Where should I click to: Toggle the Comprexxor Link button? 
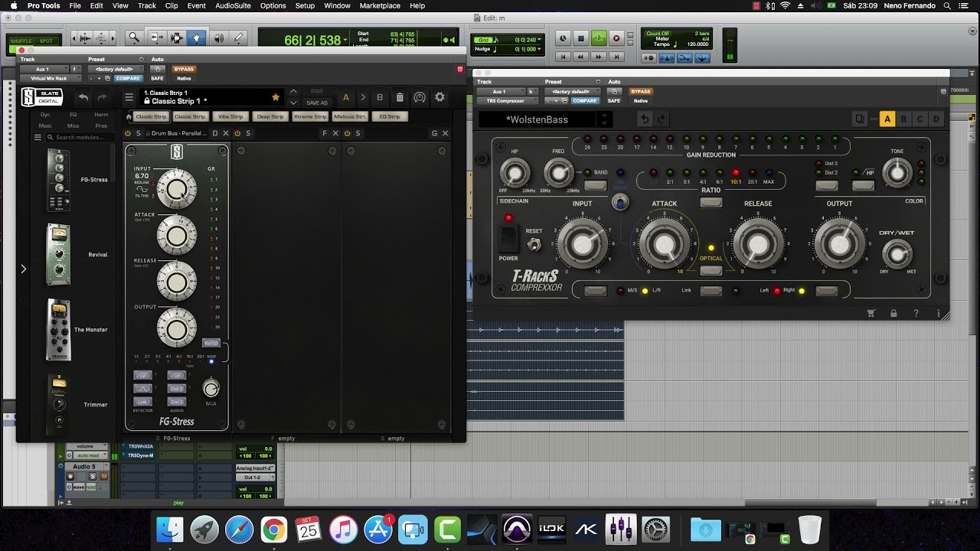tap(710, 291)
